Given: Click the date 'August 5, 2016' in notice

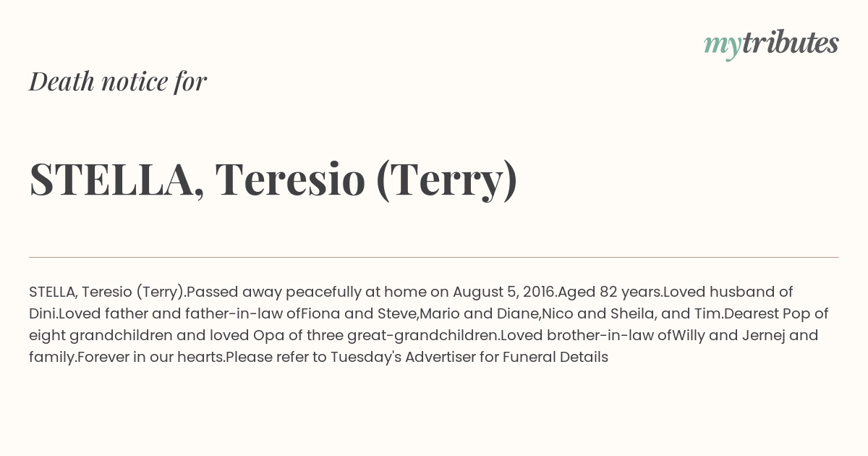Looking at the screenshot, I should [x=504, y=292].
